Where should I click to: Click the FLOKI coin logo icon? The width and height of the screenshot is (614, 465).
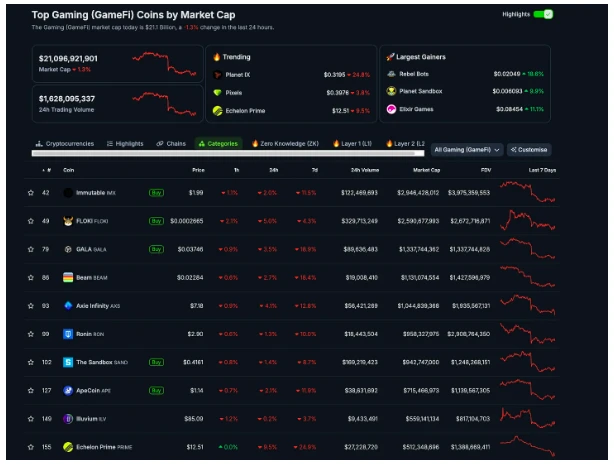click(x=68, y=221)
